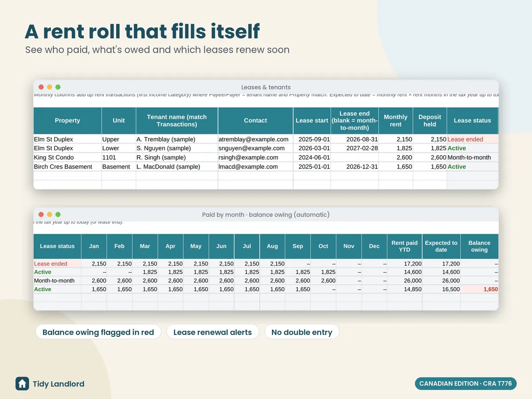
Task: Select the Jan column header
Action: pos(94,246)
